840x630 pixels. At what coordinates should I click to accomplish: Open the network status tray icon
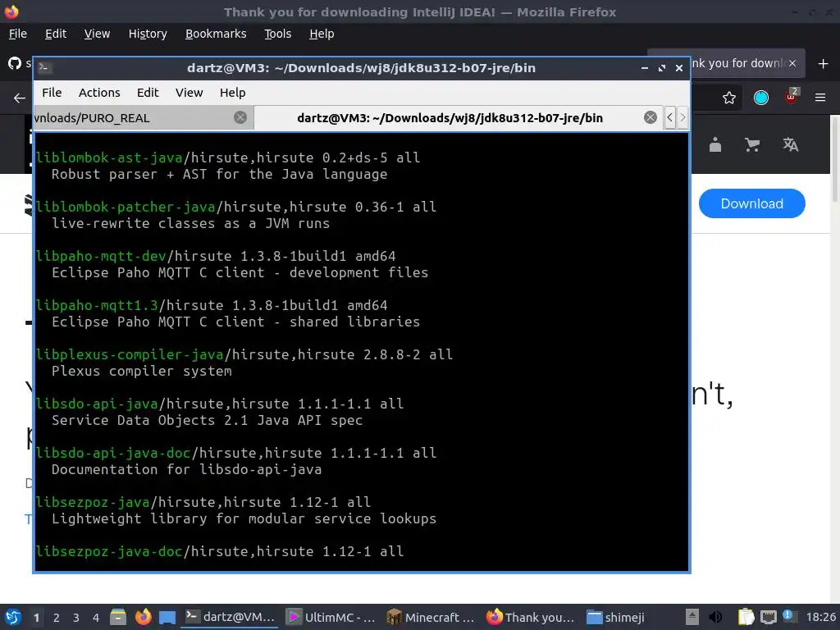tap(768, 617)
